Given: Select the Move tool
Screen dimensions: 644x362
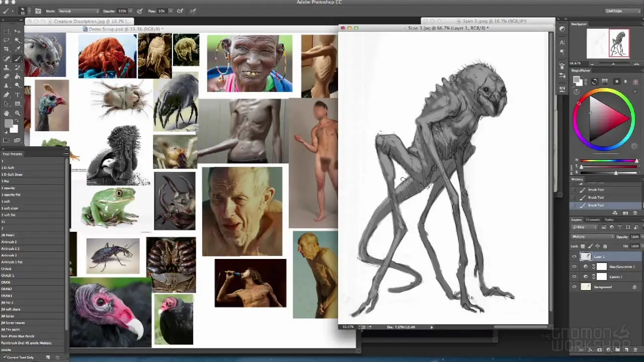Looking at the screenshot, I should pyautogui.click(x=17, y=31).
